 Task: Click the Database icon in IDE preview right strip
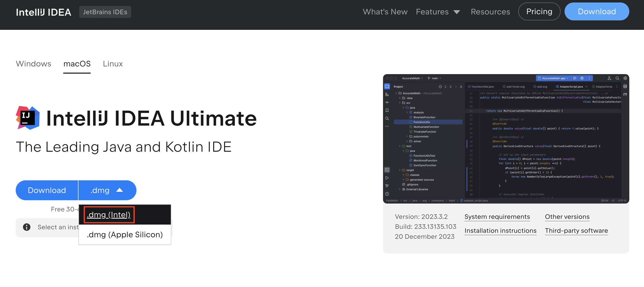(625, 86)
